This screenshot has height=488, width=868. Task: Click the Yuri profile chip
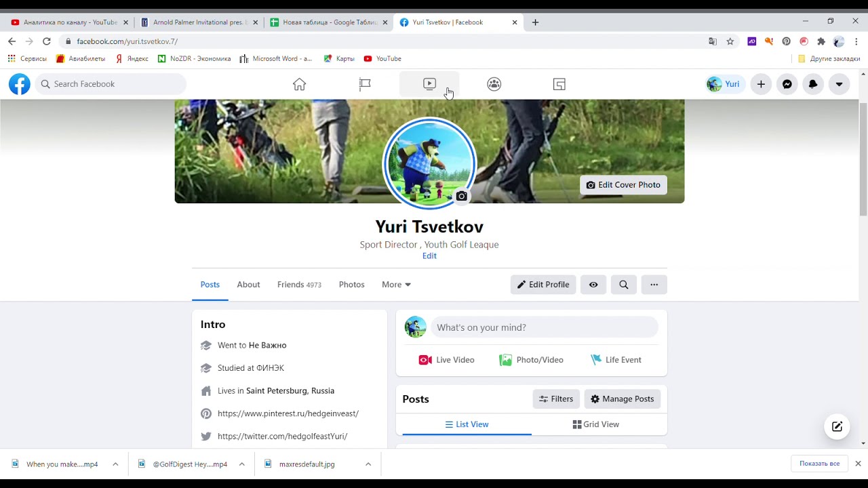click(x=724, y=84)
